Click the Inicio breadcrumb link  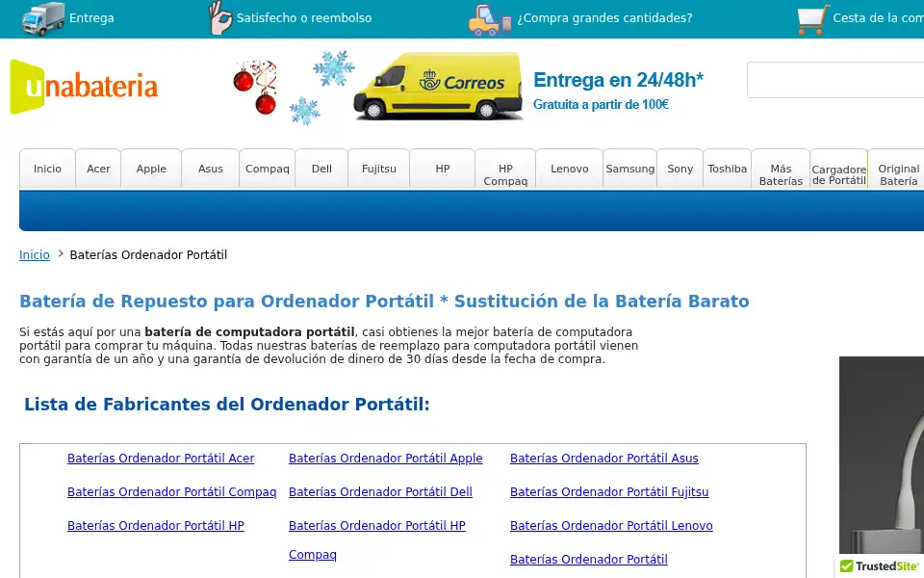click(x=35, y=254)
